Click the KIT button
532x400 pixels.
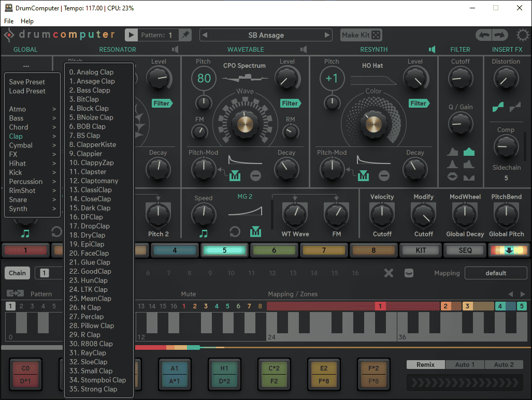pos(421,250)
